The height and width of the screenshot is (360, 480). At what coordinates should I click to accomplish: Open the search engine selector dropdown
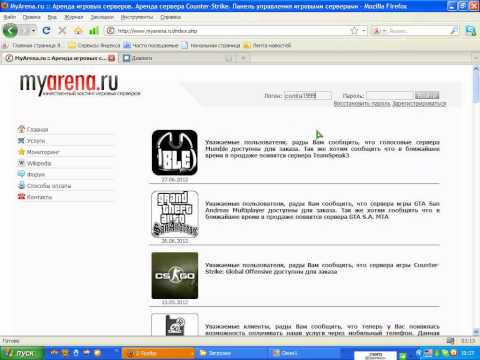[380, 31]
